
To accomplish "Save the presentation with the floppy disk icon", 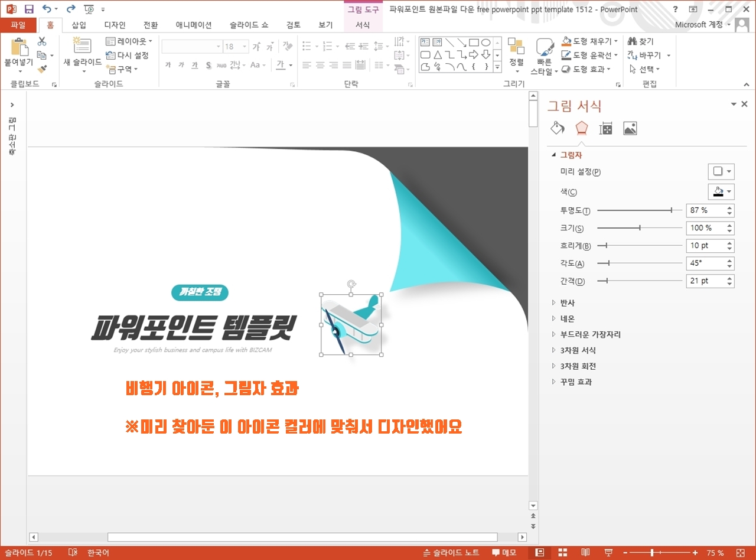I will 29,9.
